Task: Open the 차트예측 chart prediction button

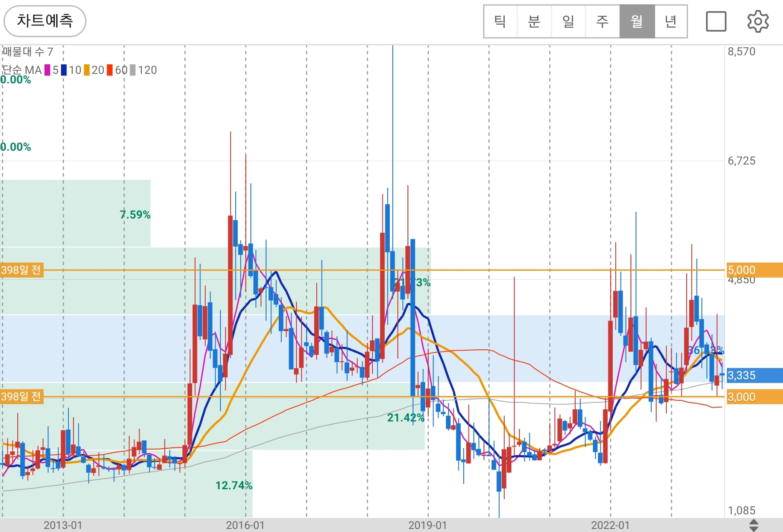Action: pos(45,21)
